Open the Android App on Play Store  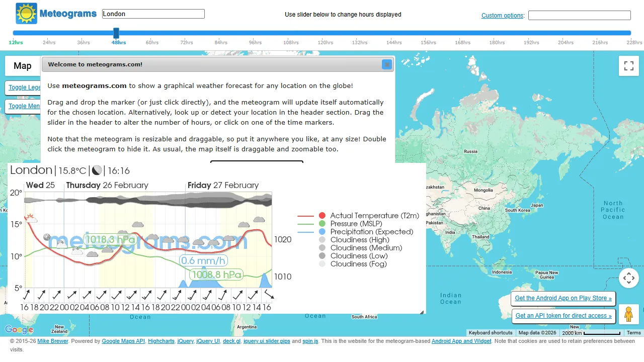click(563, 298)
